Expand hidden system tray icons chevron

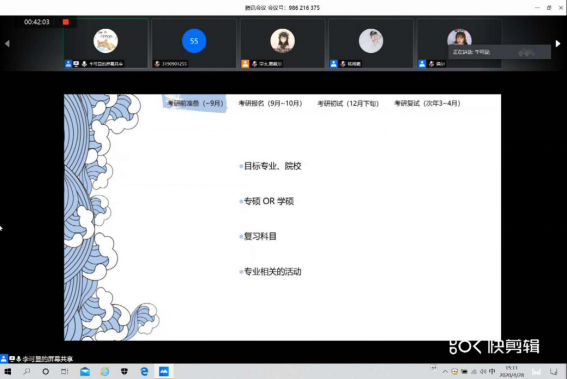[445, 371]
